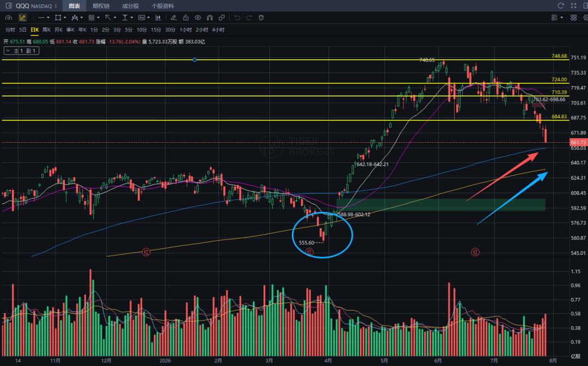Toggle drawings visibility eye icon
Image resolution: width=588 pixels, height=366 pixels.
pyautogui.click(x=198, y=17)
